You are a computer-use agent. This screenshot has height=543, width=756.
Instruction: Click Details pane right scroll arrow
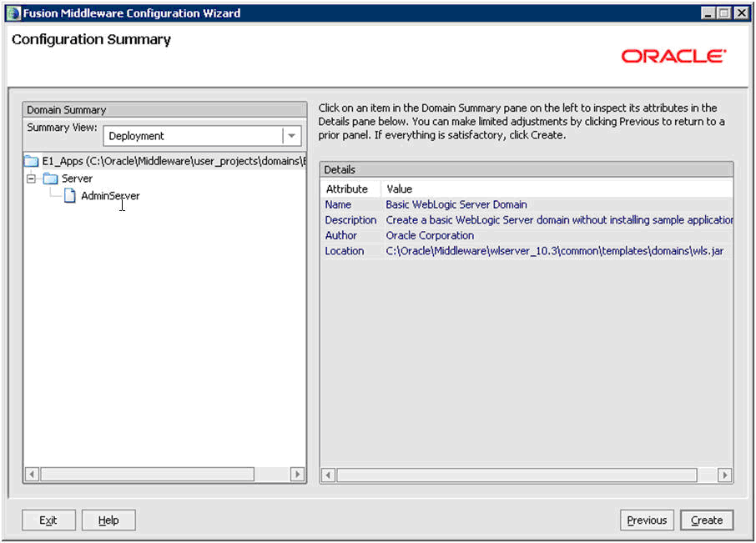click(724, 475)
